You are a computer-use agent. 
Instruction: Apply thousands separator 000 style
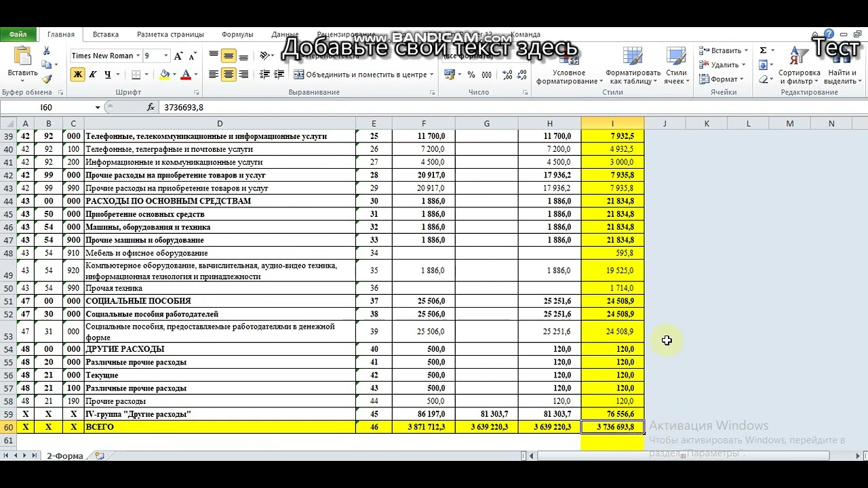[x=486, y=75]
